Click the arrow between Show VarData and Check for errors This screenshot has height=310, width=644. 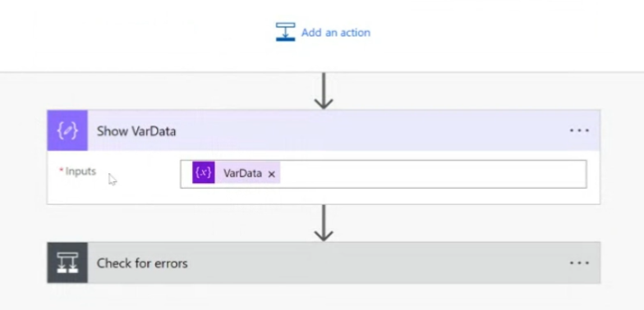(x=324, y=223)
